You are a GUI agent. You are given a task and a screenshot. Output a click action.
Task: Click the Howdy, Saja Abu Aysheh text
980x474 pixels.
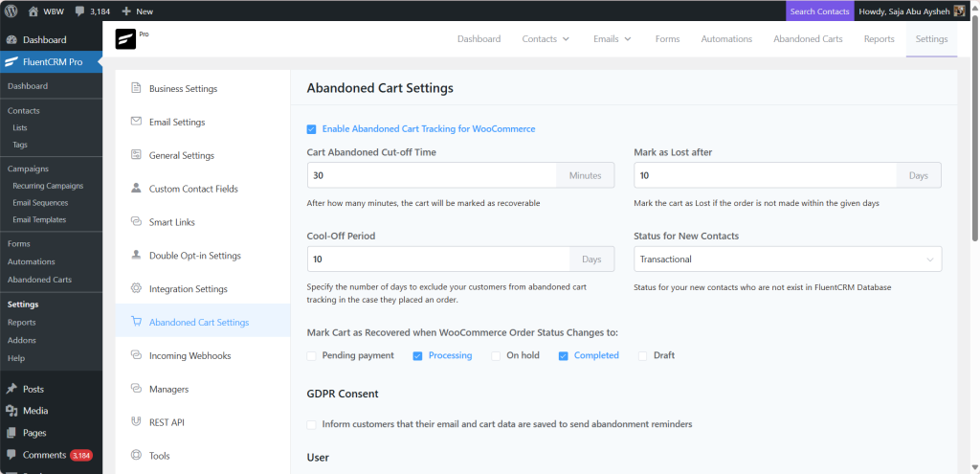click(x=903, y=11)
